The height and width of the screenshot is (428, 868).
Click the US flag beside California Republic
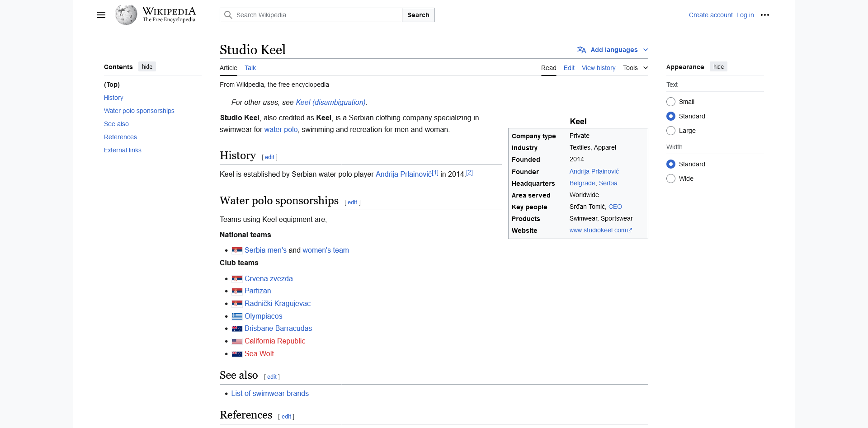(x=237, y=341)
